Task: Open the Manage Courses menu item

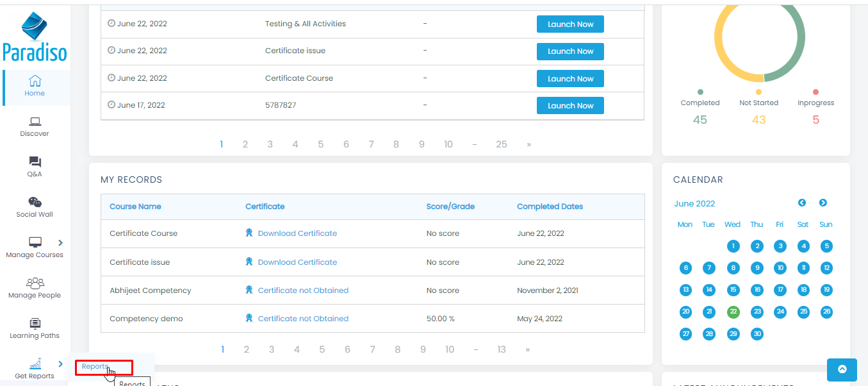Action: 35,247
